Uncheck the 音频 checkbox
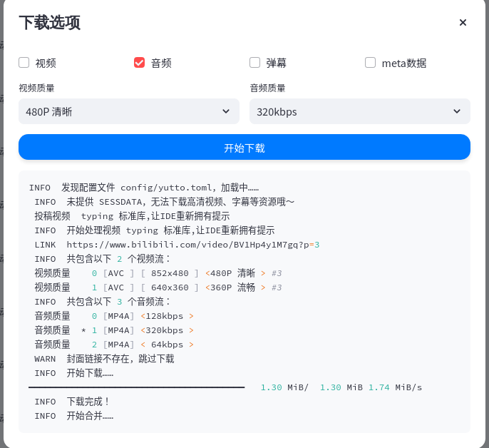 140,63
